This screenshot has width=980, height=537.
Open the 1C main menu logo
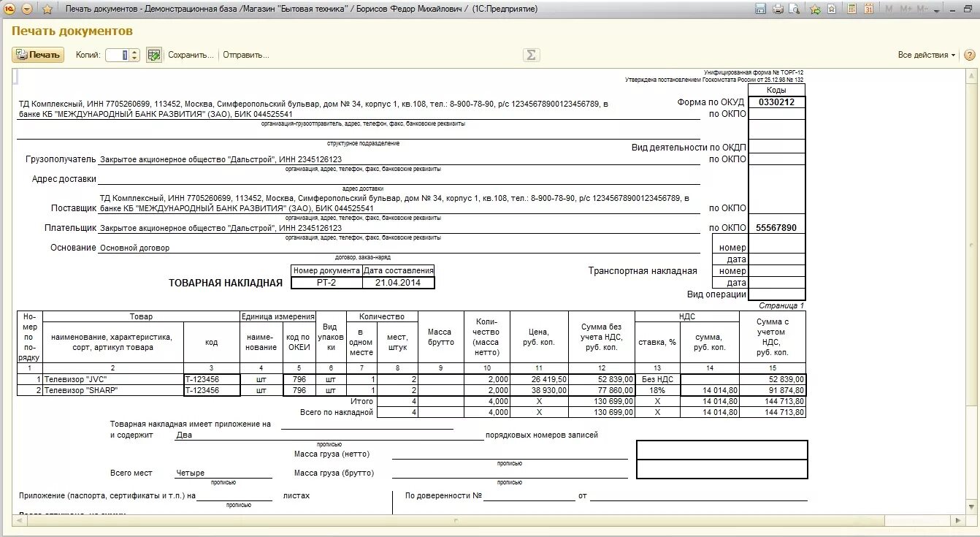tap(10, 9)
